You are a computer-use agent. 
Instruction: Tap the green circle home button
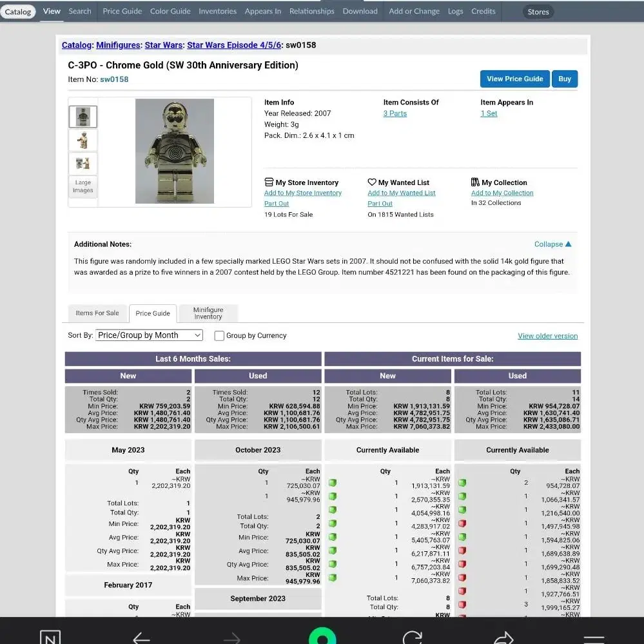coord(322,636)
